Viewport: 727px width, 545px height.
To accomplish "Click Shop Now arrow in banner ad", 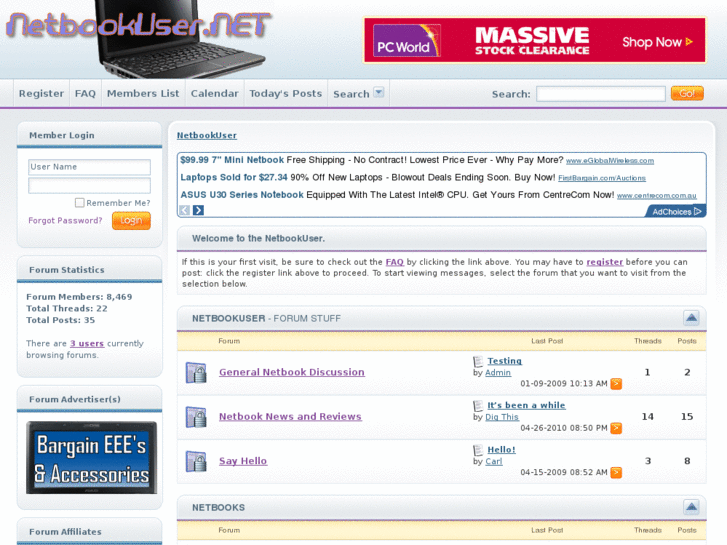I will coord(689,42).
